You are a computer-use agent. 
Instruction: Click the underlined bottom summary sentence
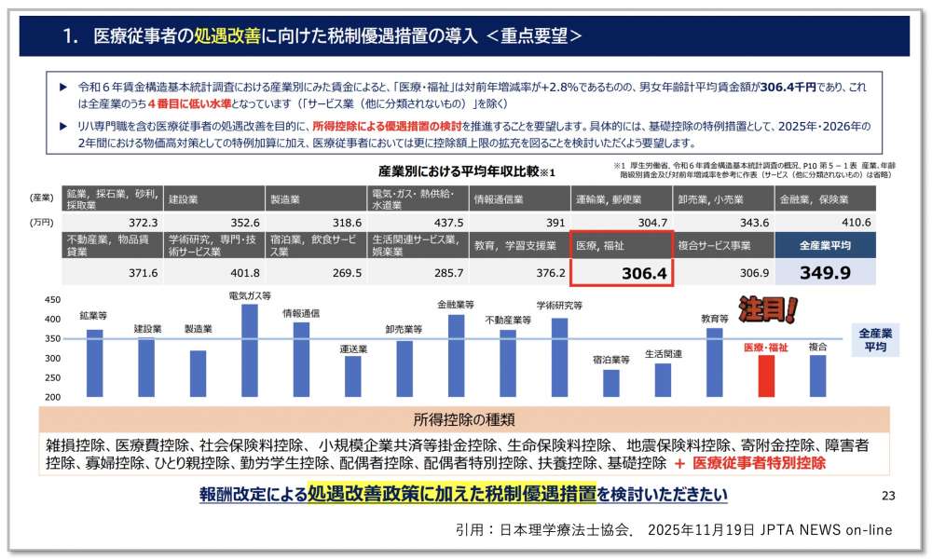[x=463, y=494]
